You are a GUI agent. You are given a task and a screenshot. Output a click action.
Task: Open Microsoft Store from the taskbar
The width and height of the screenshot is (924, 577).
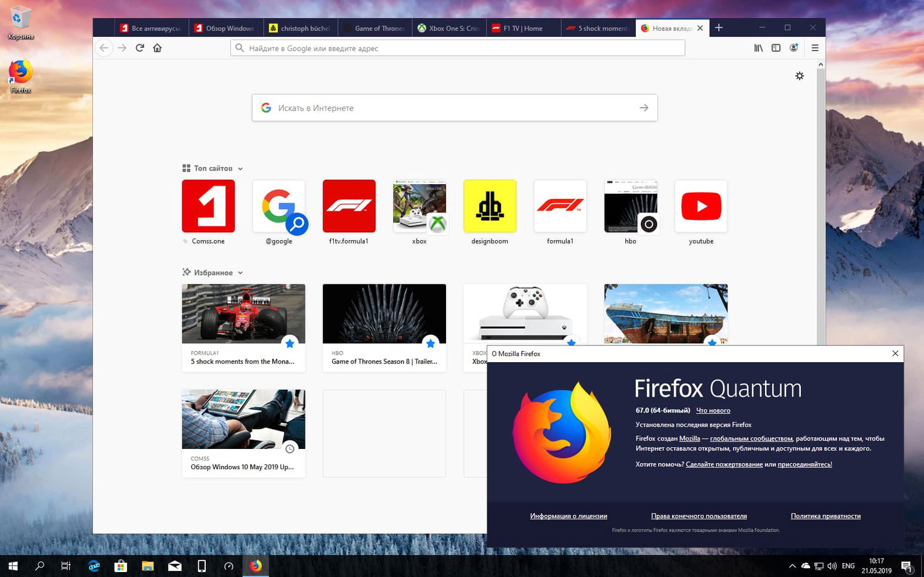pyautogui.click(x=121, y=565)
